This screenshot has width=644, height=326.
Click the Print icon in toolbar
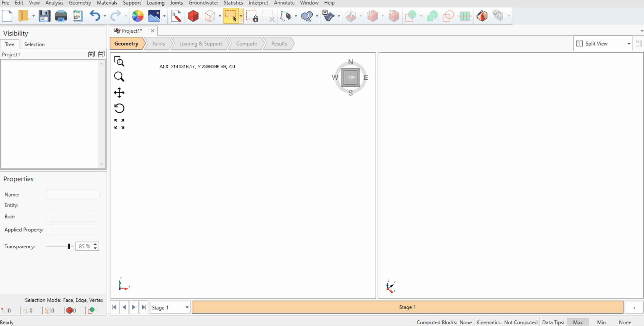(x=61, y=16)
